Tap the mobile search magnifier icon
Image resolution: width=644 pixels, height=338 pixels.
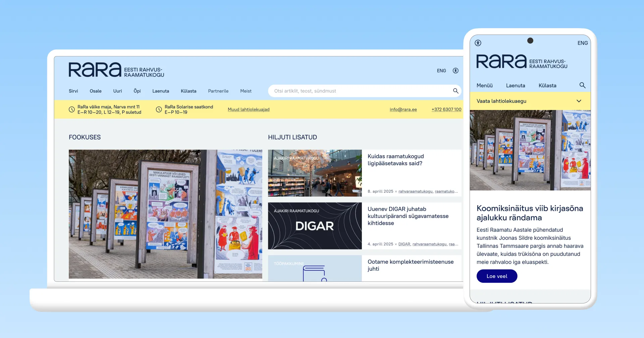[x=582, y=86]
